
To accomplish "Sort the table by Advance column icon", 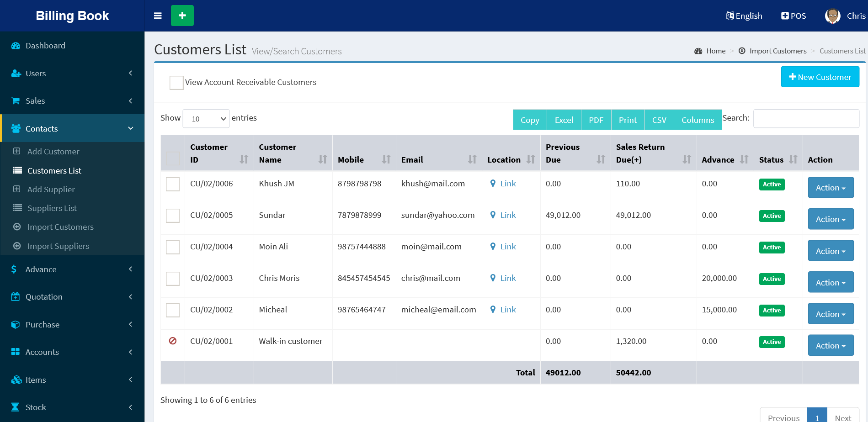I will click(x=744, y=159).
